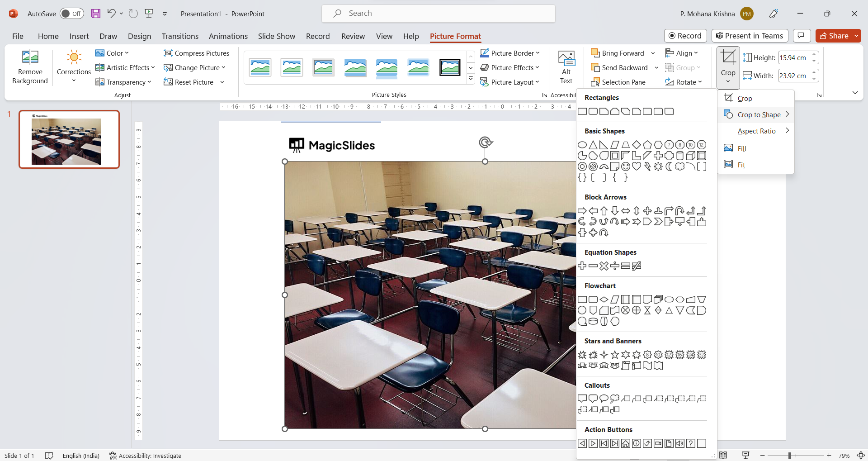Open the Rotate dropdown menu
The image size is (868, 461).
click(x=684, y=82)
